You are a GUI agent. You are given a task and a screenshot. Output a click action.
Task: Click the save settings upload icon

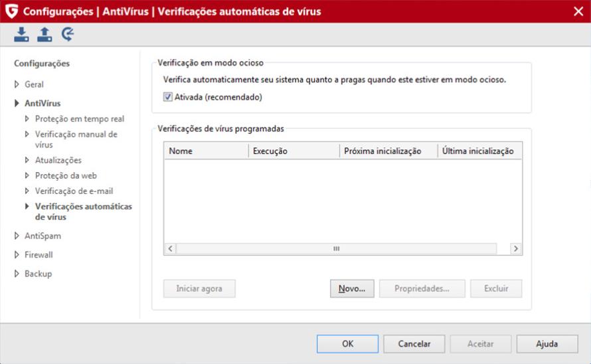point(44,35)
